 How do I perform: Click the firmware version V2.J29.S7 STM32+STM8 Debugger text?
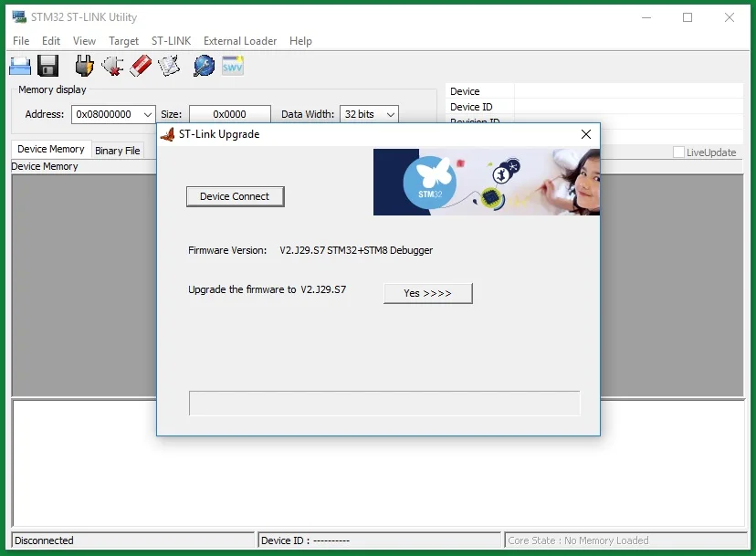(x=356, y=250)
